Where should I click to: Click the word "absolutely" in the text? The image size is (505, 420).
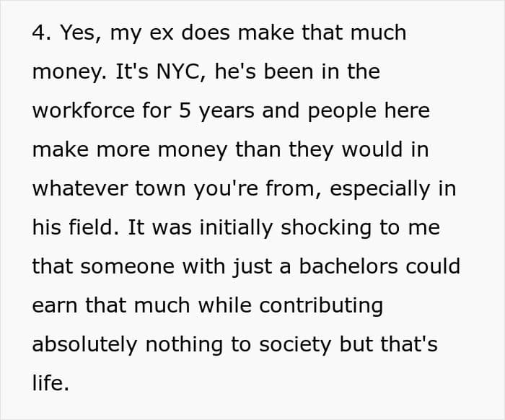pyautogui.click(x=84, y=344)
